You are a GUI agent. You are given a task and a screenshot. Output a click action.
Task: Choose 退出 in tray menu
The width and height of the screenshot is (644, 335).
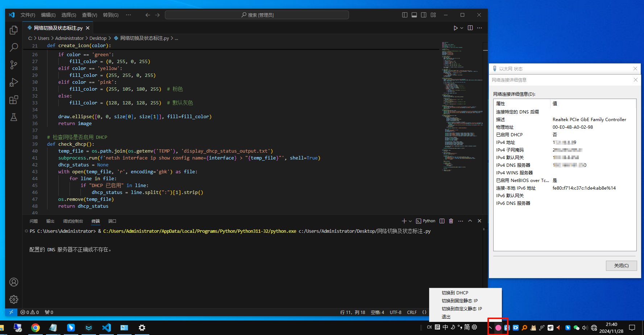[x=465, y=317]
